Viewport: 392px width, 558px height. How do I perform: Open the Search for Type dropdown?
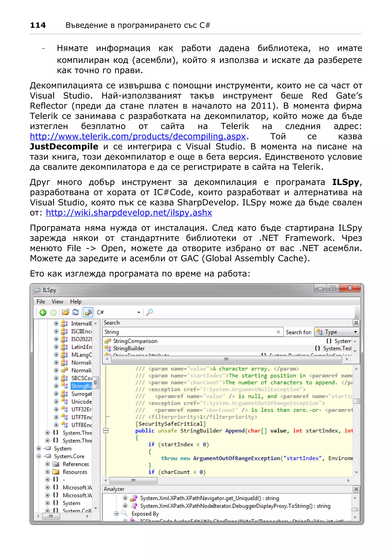click(x=355, y=332)
